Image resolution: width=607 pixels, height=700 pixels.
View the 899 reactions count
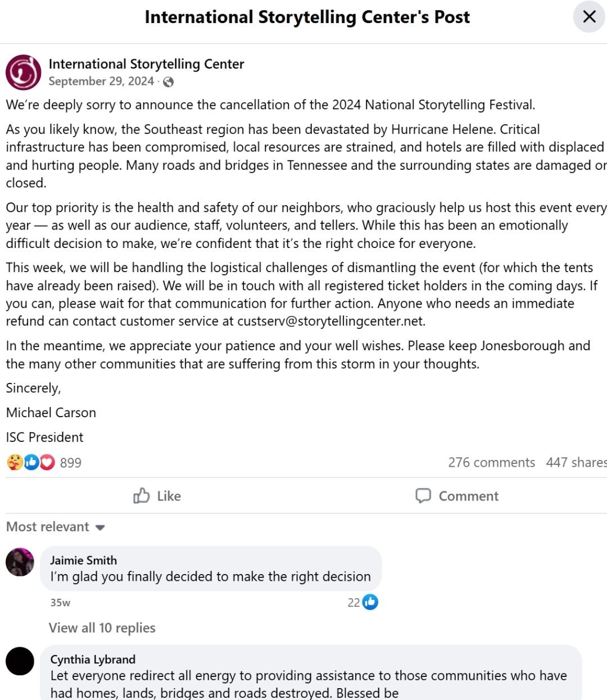71,463
